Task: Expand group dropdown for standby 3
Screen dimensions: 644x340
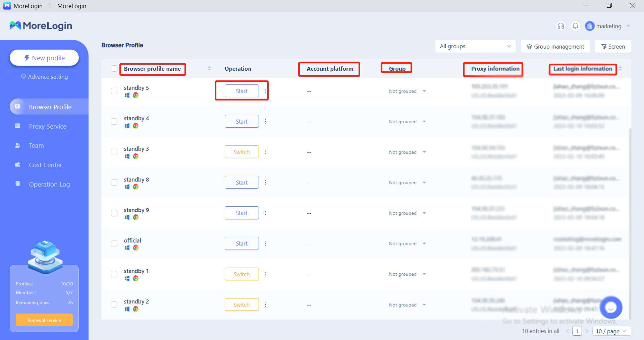Action: pyautogui.click(x=424, y=152)
